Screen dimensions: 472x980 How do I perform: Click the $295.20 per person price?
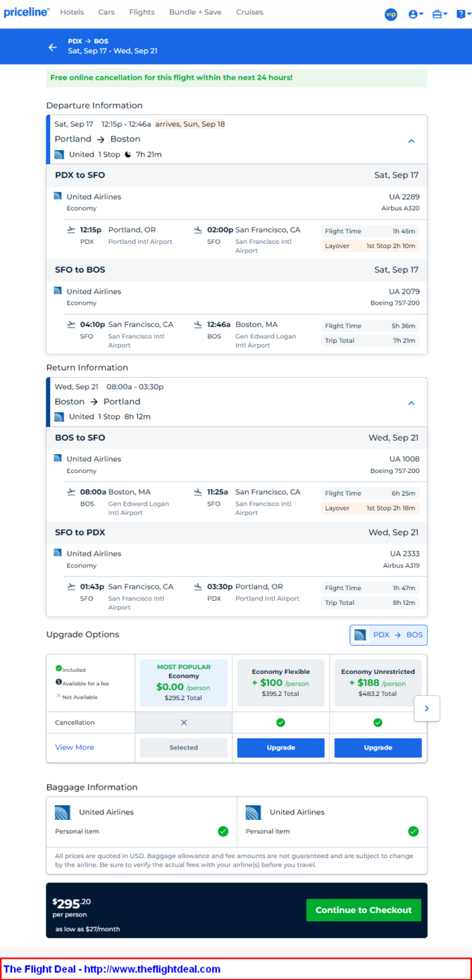pos(72,907)
